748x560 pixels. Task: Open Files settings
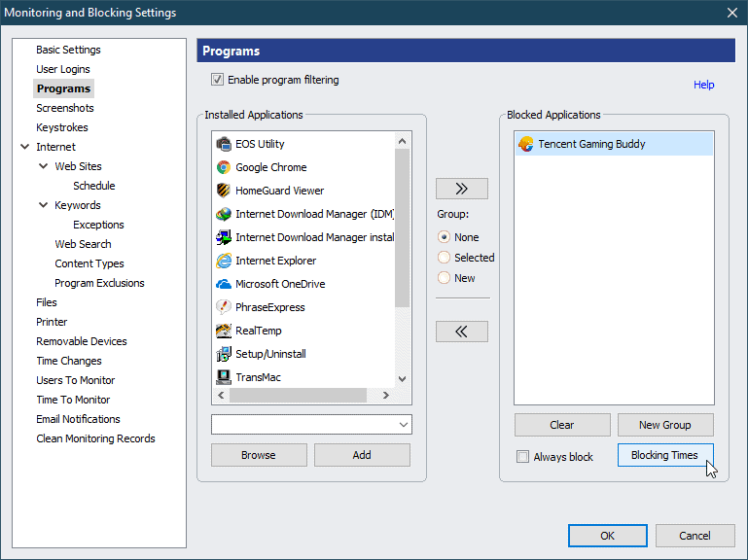click(x=47, y=302)
